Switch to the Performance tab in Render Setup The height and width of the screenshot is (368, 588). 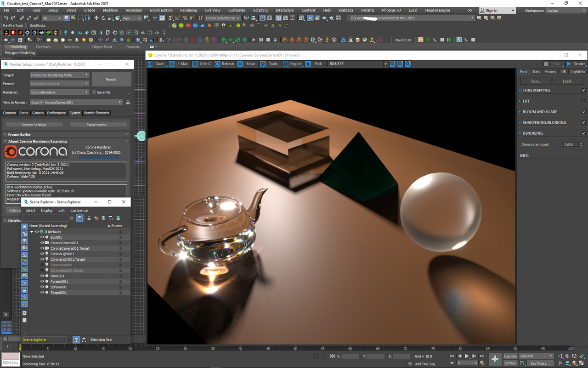(57, 113)
